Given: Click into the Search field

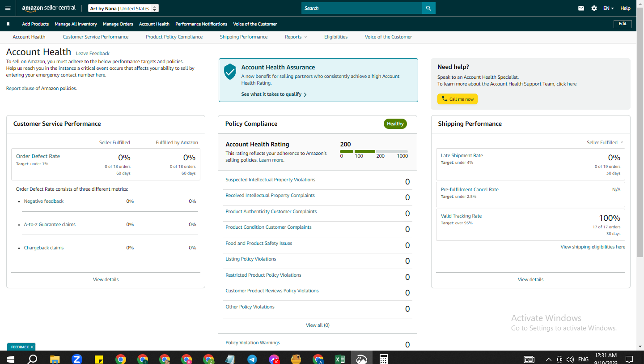Looking at the screenshot, I should coord(362,8).
